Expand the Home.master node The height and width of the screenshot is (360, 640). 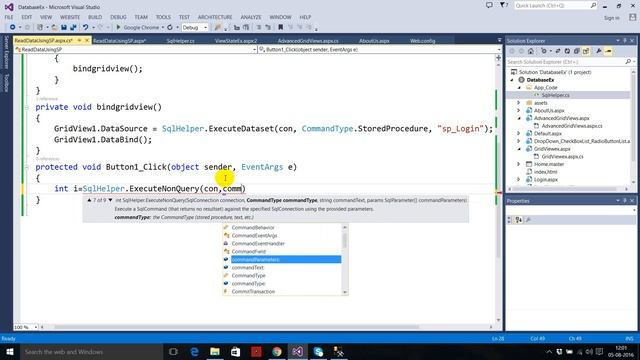click(519, 164)
